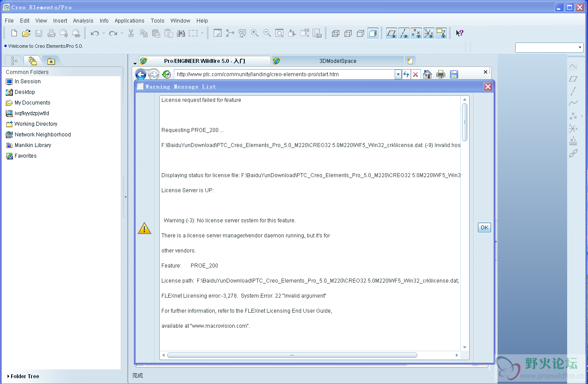Click the Datum Axis tool in right toolbar
The height and width of the screenshot is (384, 588).
[x=573, y=91]
